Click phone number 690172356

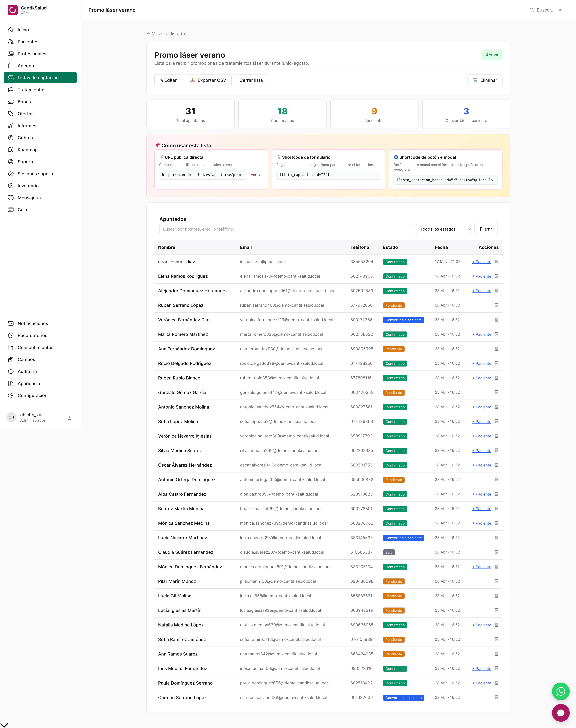(361, 319)
